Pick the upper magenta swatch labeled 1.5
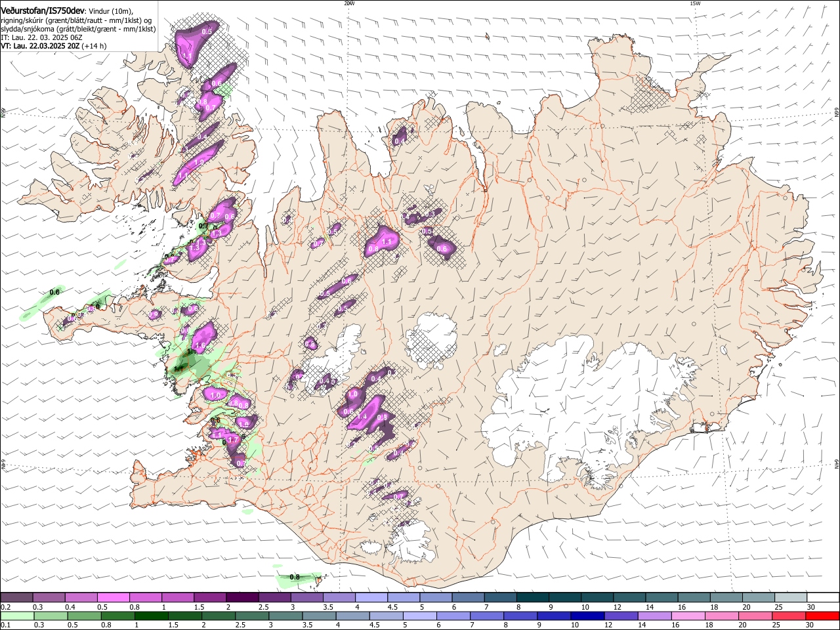This screenshot has height=630, width=840. point(209,598)
